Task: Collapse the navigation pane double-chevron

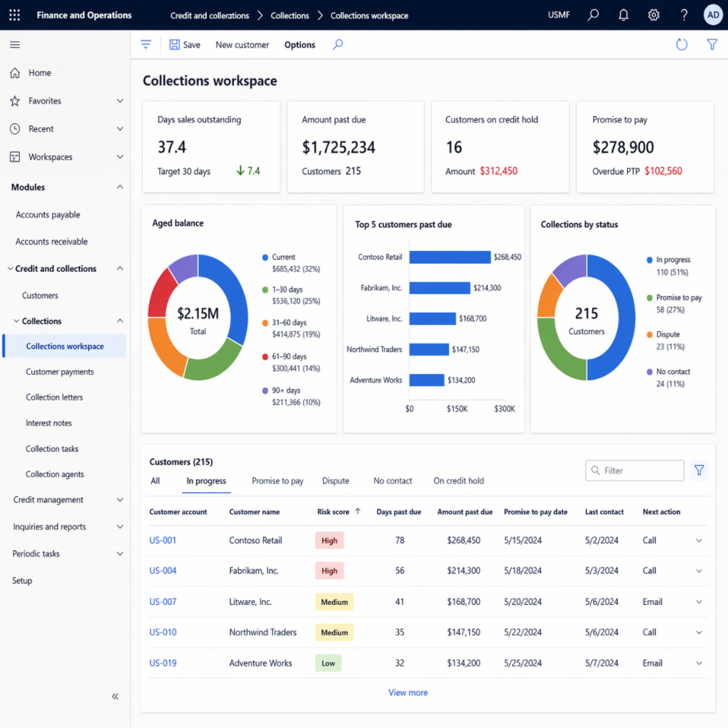Action: point(115,696)
